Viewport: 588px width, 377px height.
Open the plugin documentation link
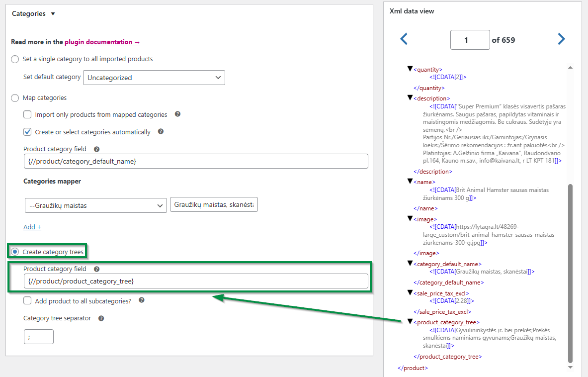pyautogui.click(x=102, y=42)
